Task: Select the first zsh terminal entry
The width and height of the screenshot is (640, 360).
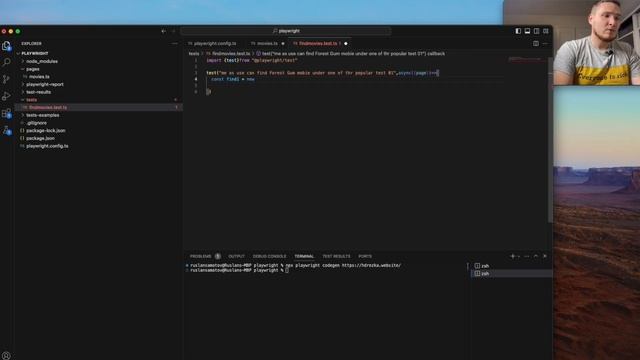Action: click(512, 266)
